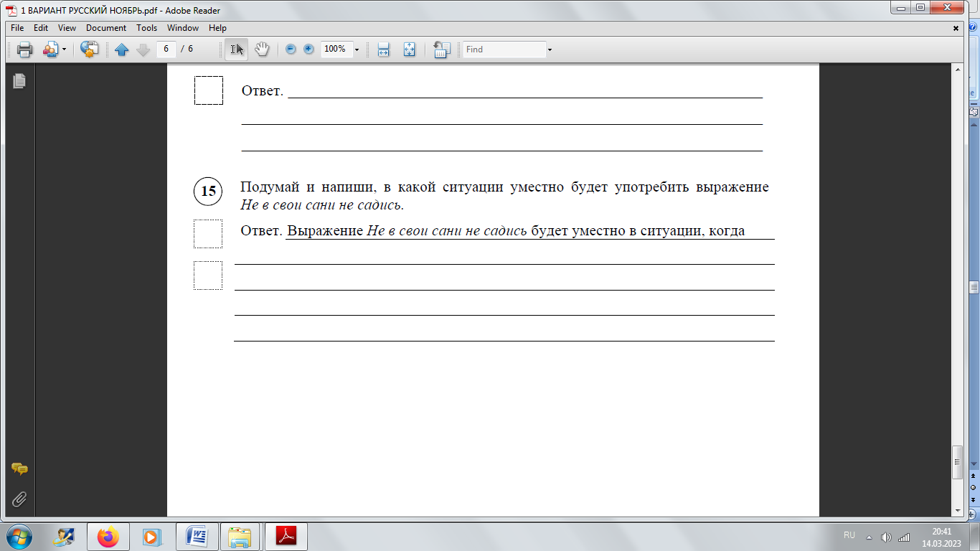Click the text 'Подумай и напиши' in question 15
This screenshot has width=980, height=551.
(x=308, y=188)
